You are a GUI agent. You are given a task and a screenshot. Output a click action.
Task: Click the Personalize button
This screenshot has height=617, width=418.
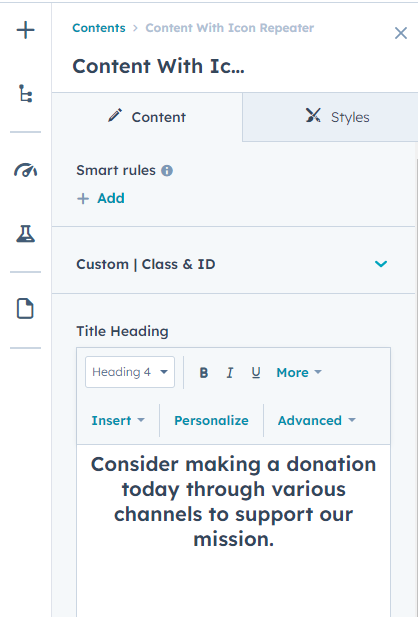click(211, 421)
